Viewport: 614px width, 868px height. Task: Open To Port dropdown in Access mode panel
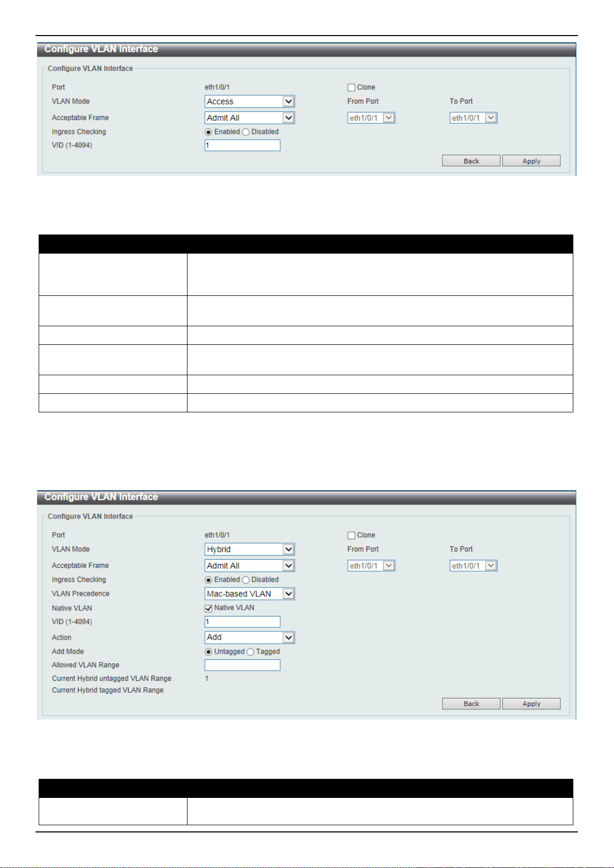[x=473, y=118]
